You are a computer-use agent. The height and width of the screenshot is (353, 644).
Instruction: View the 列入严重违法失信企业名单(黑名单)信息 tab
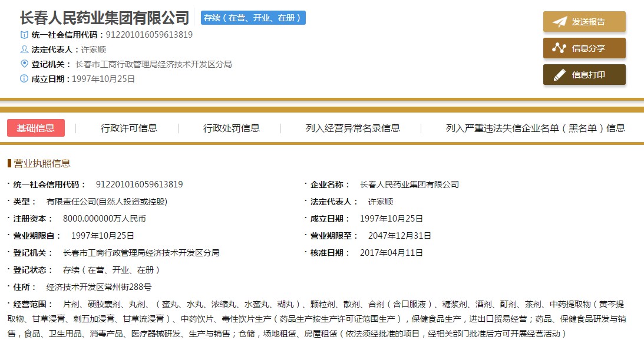click(536, 128)
